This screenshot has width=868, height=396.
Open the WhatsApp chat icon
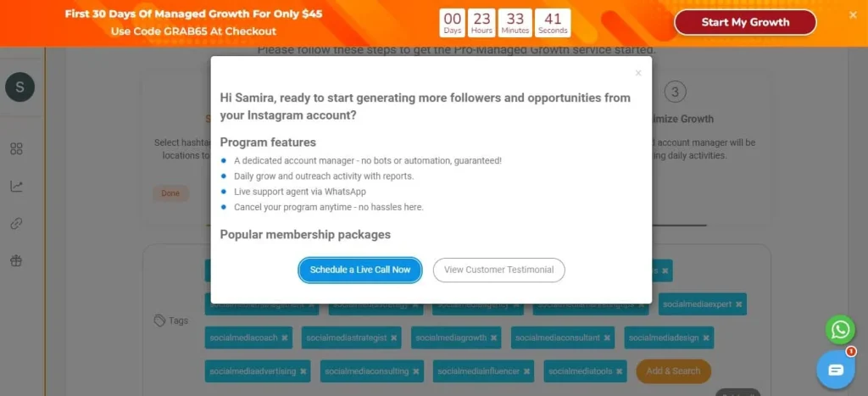[839, 329]
